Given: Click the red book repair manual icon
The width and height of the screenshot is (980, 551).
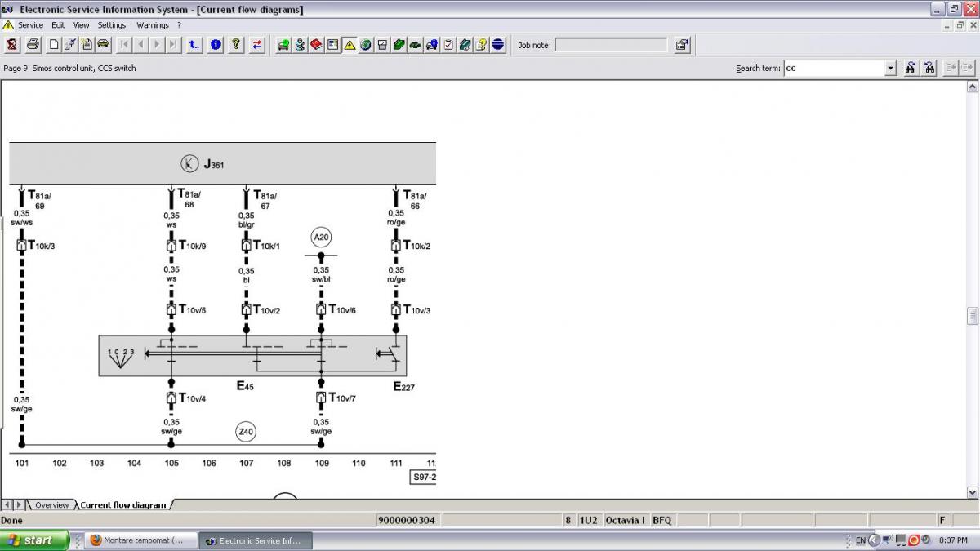Looking at the screenshot, I should pos(316,45).
